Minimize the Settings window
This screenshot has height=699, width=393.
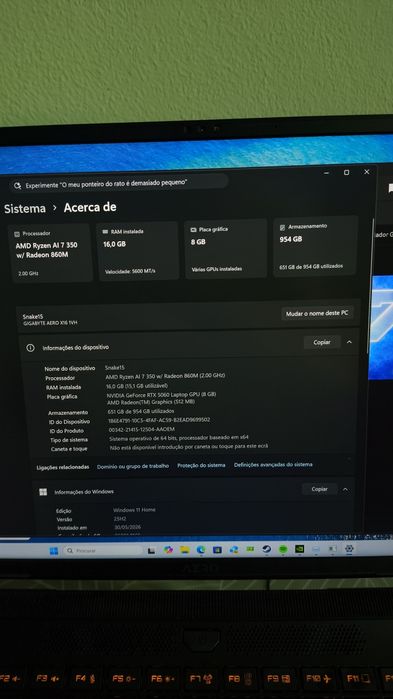click(x=327, y=173)
